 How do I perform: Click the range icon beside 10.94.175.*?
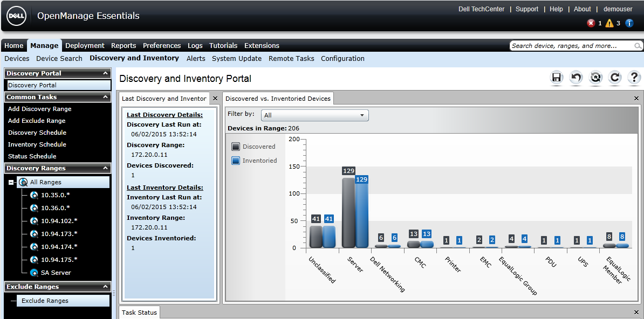34,260
